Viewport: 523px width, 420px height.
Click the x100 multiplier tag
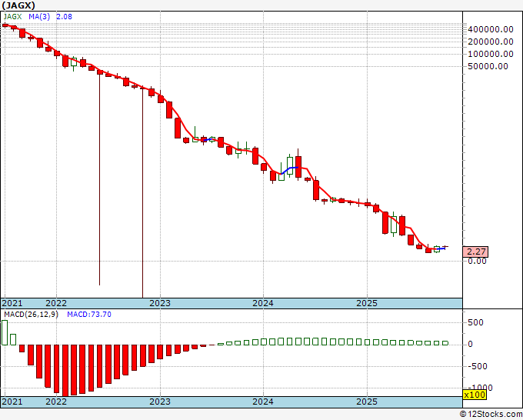tap(475, 395)
